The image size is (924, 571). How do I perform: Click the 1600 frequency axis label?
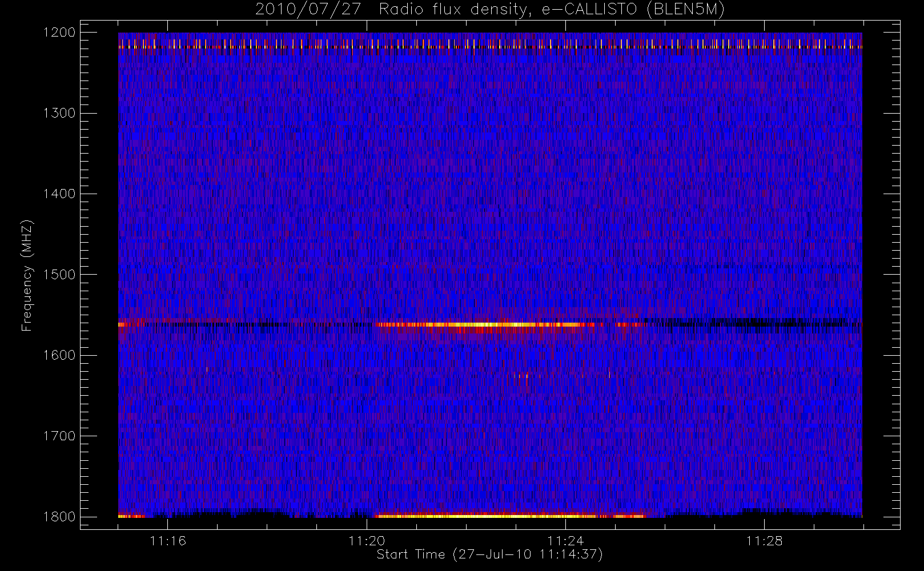click(x=59, y=355)
